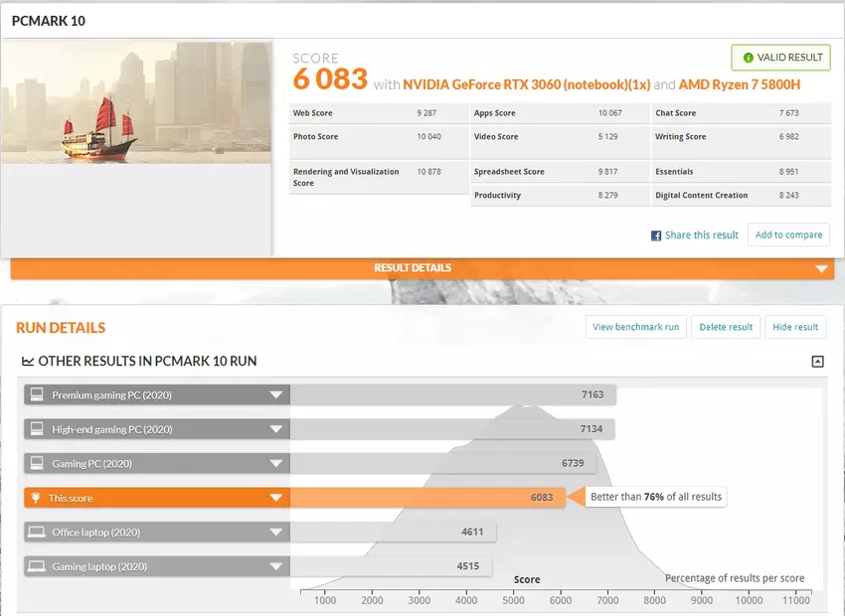The height and width of the screenshot is (616, 845).
Task: Collapse the Other Results section toggle
Action: (x=817, y=362)
